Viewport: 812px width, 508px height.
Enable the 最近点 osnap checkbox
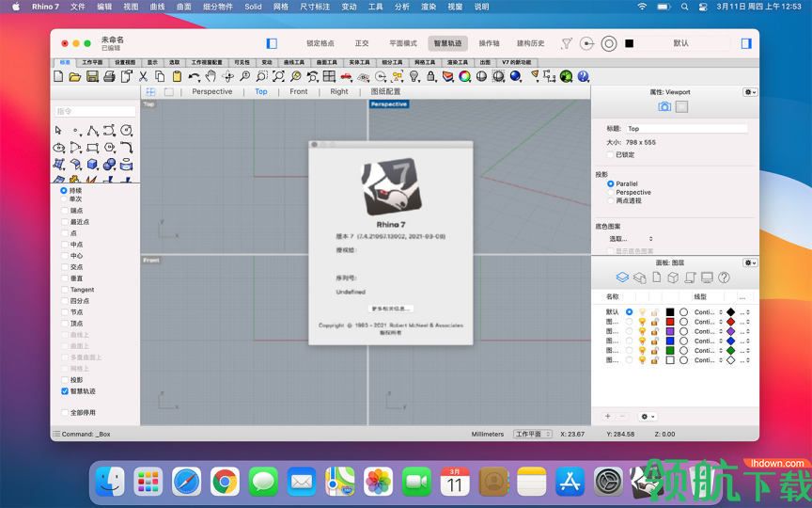click(x=65, y=222)
